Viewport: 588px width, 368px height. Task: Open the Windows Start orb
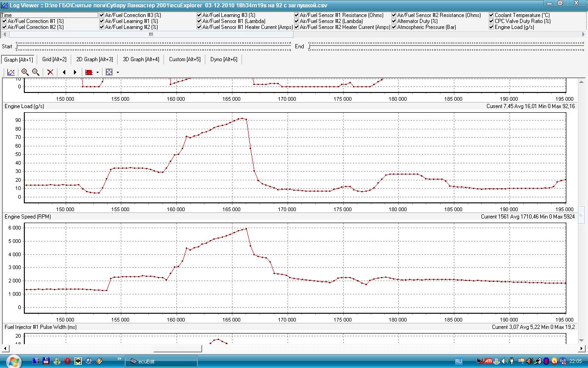click(14, 361)
